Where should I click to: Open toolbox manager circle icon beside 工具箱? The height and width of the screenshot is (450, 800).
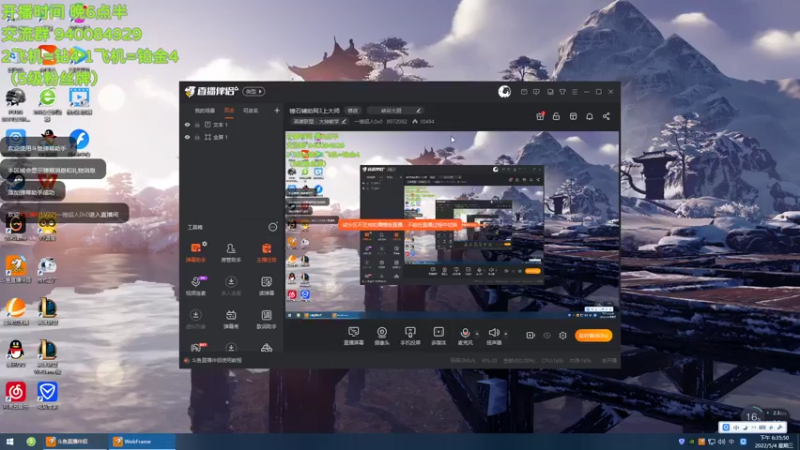(273, 227)
